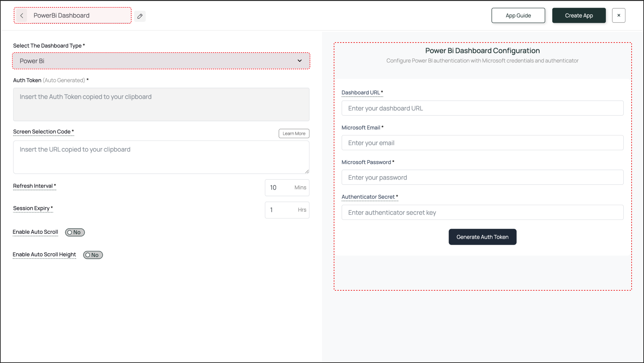644x363 pixels.
Task: Focus the Dashboard URL field
Action: click(482, 108)
